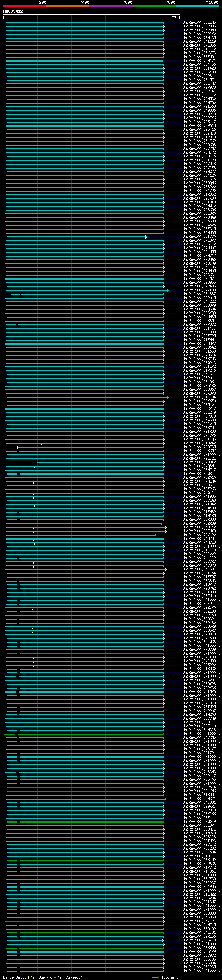Click hit label UniRef100_B3FNQ1

[x=199, y=57]
